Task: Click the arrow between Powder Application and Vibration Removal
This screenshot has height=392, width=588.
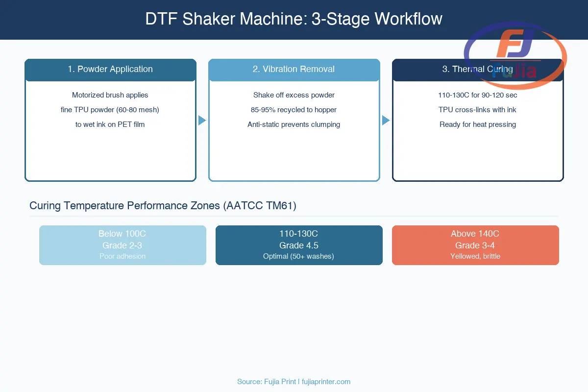Action: [x=202, y=121]
